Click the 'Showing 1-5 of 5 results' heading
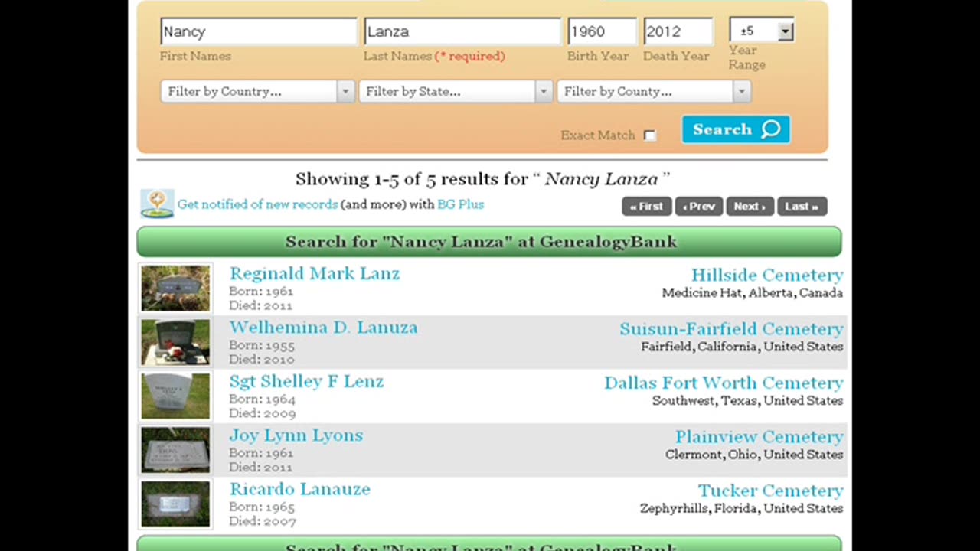The image size is (980, 551). pos(482,179)
